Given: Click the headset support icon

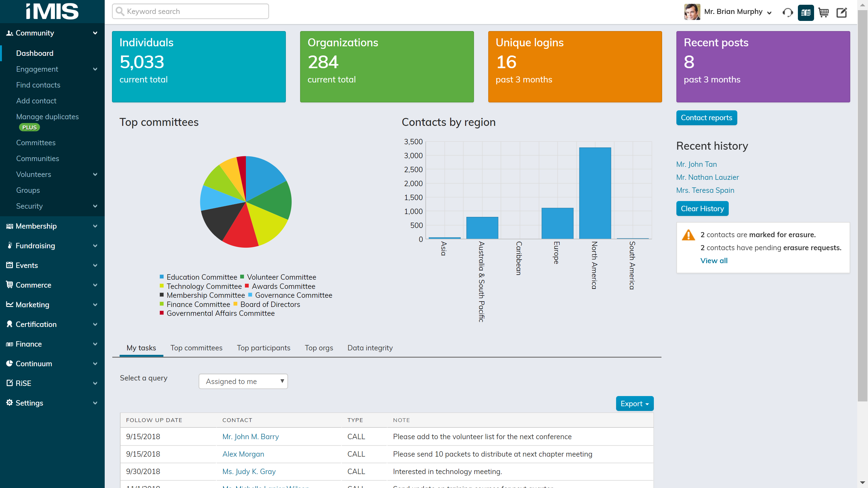Looking at the screenshot, I should click(787, 12).
